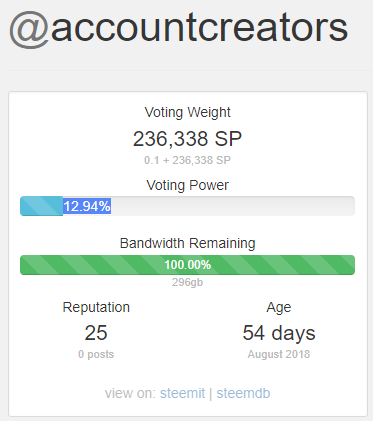Select the highlighted 12.94% voting power text
The height and width of the screenshot is (421, 373).
tap(87, 206)
